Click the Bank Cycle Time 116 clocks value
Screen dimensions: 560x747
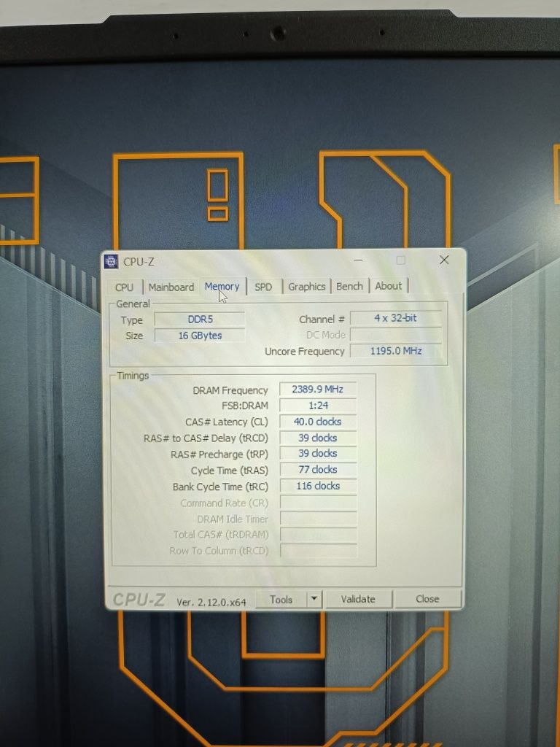tap(318, 486)
